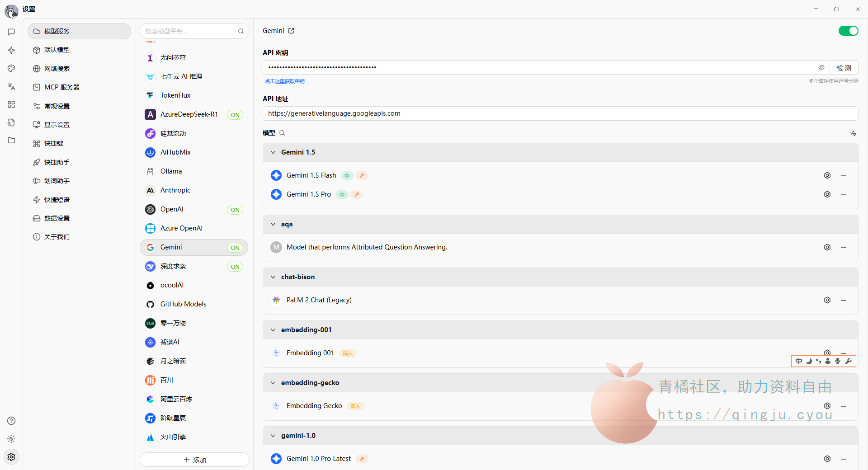868x470 pixels.
Task: Open the paintings palette icon in left rail
Action: [11, 68]
